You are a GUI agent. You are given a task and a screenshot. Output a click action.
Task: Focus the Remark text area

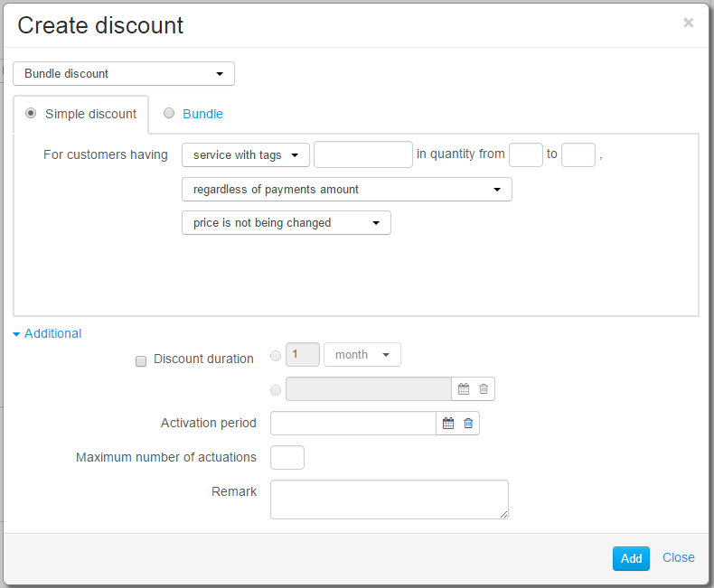390,499
